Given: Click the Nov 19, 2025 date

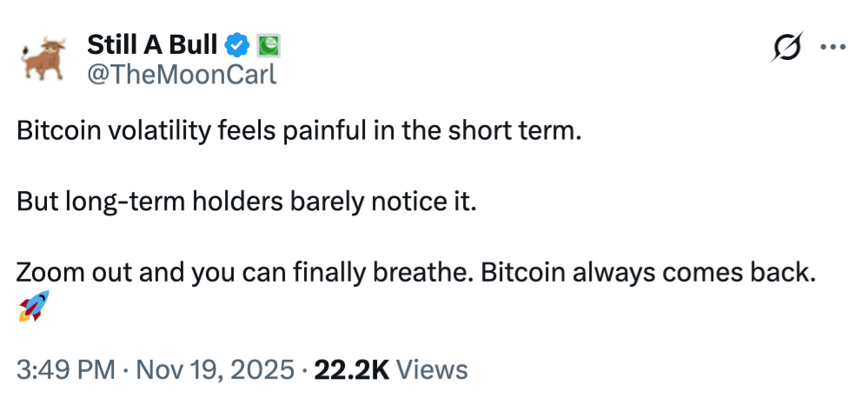Looking at the screenshot, I should click(216, 369).
